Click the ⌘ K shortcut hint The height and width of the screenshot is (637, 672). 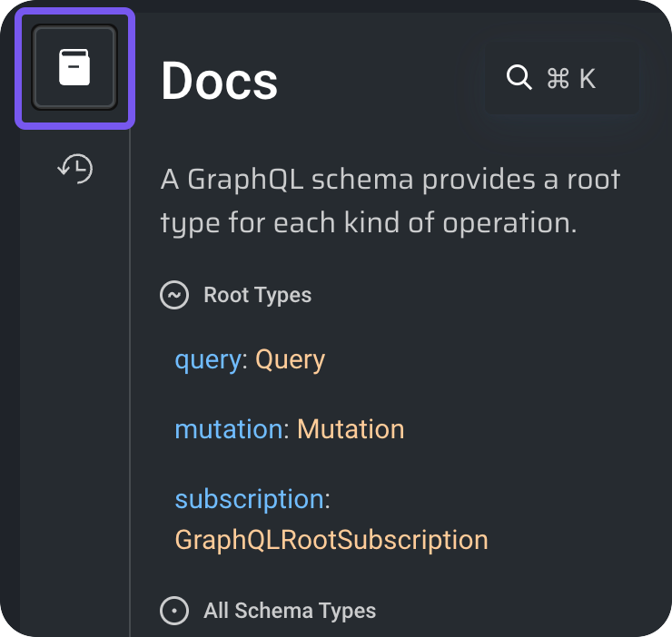(x=571, y=79)
